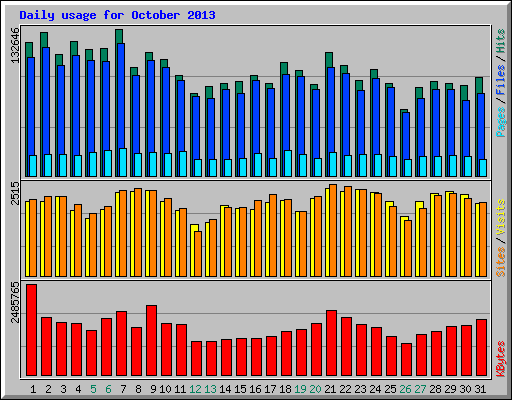
Task: Click the yellow visits bar for day 26
Action: coord(403,246)
